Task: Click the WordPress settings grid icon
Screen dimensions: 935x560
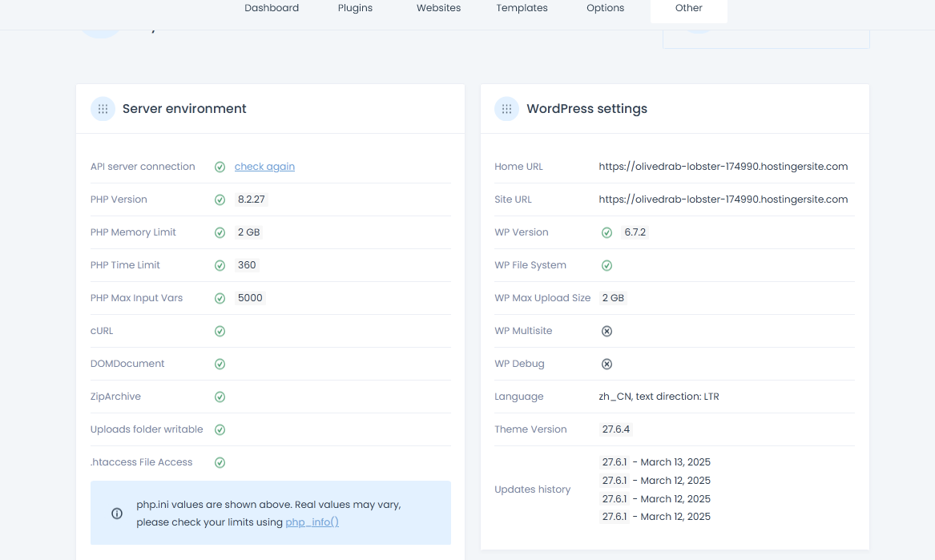Action: 506,109
